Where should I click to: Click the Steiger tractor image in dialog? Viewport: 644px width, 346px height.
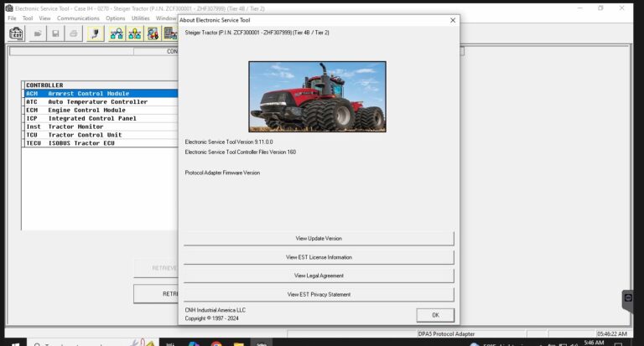tap(317, 96)
